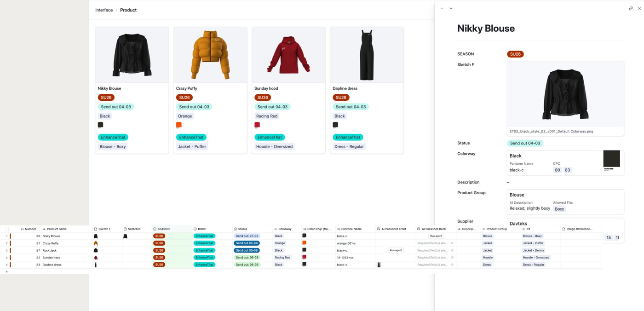Click the Pantone black swatch in Colorway

coord(611,160)
